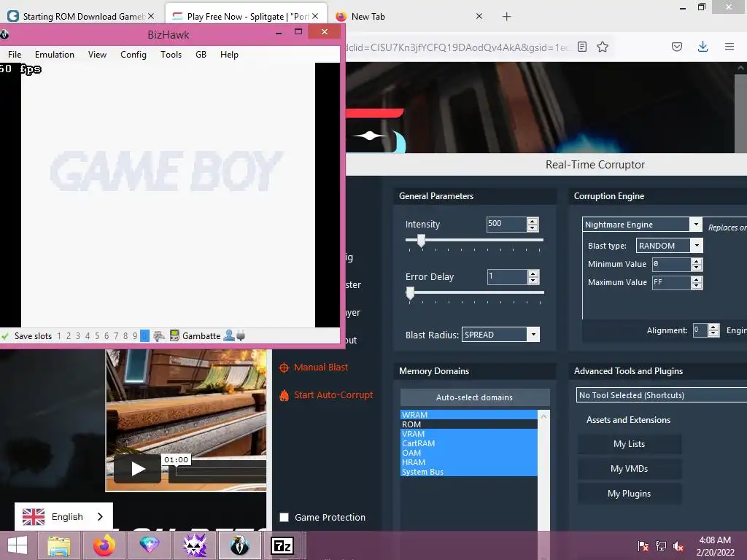This screenshot has height=560, width=747.
Task: Open the purple monster corruptor taskbar app
Action: pyautogui.click(x=195, y=545)
